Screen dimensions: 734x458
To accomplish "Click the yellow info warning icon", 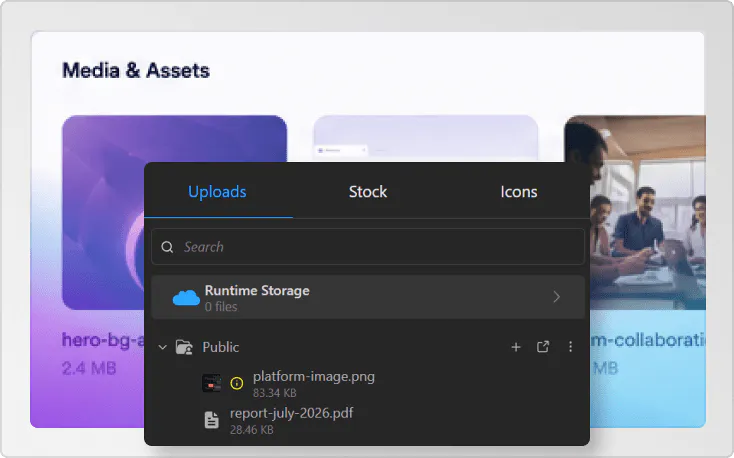I will [x=237, y=384].
